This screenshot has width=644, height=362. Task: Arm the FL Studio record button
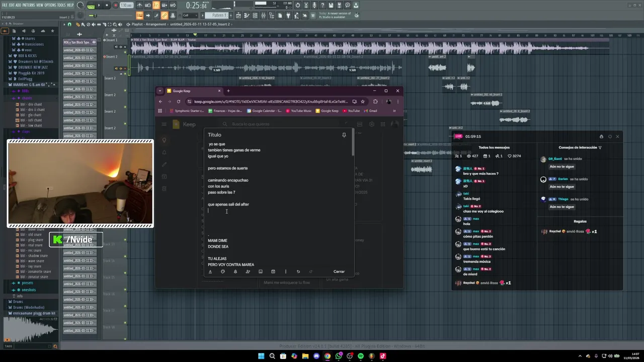tap(115, 6)
